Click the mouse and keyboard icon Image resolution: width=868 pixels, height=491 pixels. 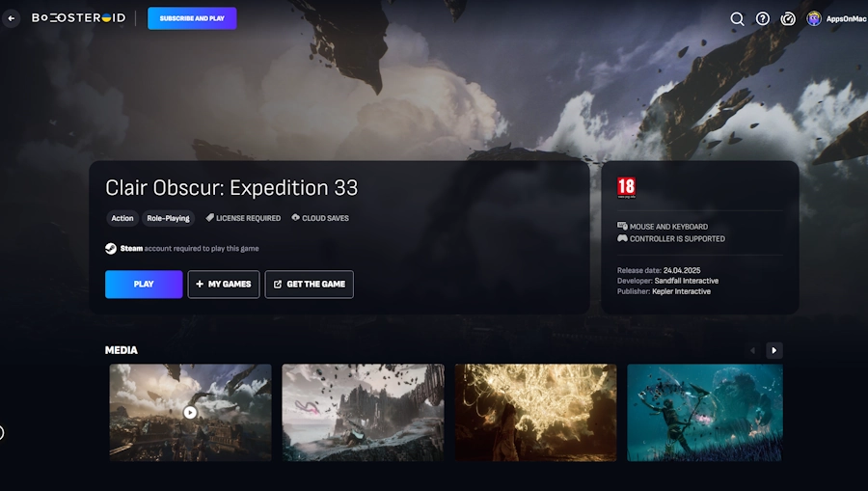click(x=622, y=226)
